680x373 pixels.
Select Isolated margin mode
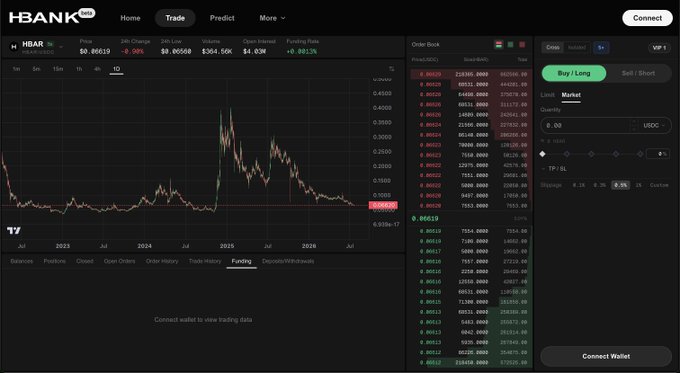pos(577,47)
